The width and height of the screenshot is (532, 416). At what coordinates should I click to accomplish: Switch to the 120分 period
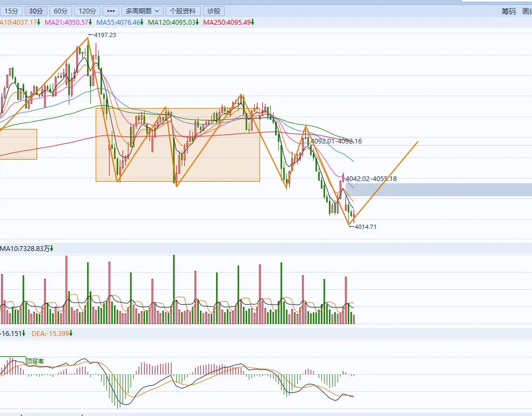87,11
